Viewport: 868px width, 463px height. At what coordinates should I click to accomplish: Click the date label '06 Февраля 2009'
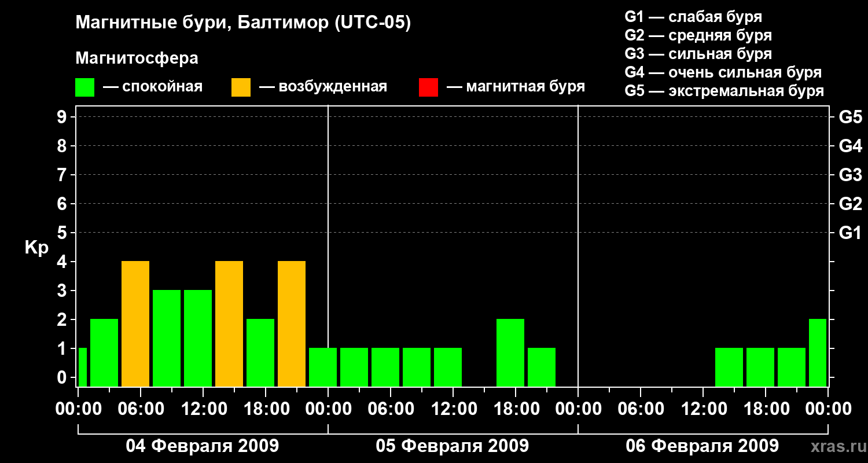point(703,446)
